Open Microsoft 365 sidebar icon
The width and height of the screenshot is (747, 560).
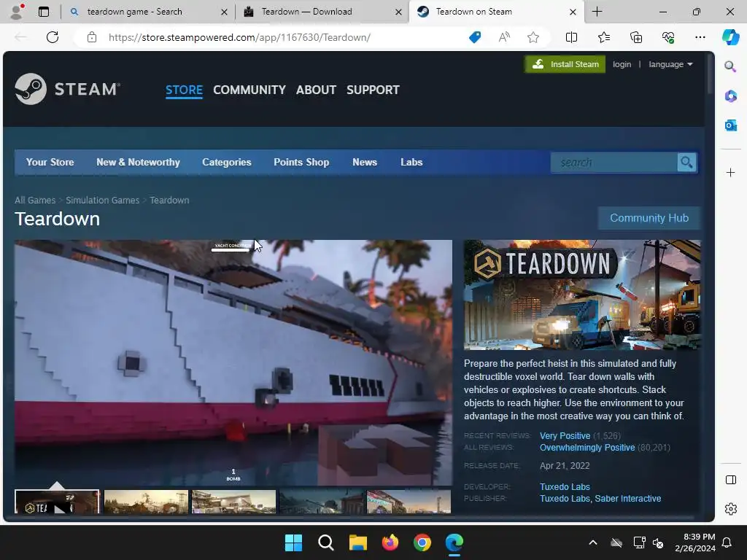click(730, 96)
